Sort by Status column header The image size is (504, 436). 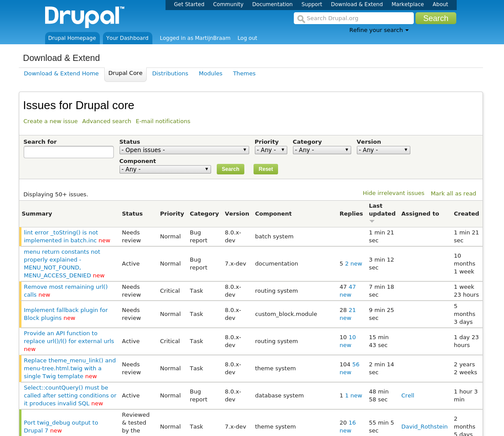(x=132, y=214)
